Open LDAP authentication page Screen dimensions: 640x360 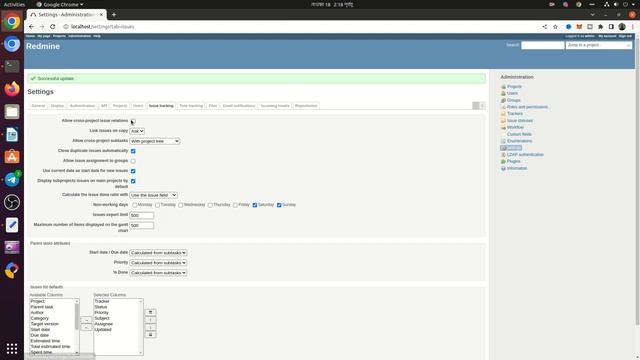tap(525, 155)
